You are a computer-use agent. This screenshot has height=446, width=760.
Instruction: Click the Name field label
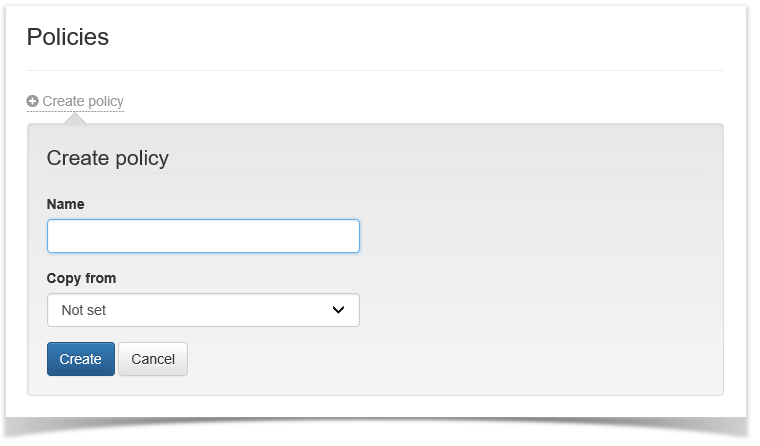(x=66, y=204)
